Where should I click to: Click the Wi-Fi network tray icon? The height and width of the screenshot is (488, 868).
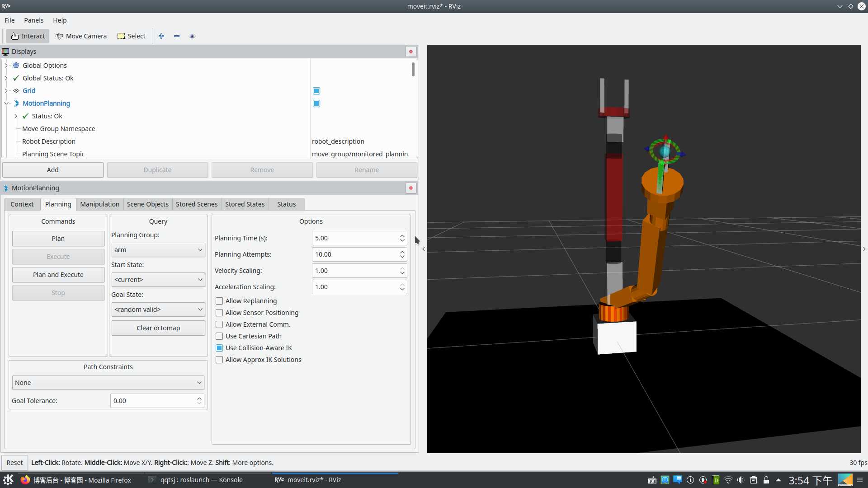728,480
